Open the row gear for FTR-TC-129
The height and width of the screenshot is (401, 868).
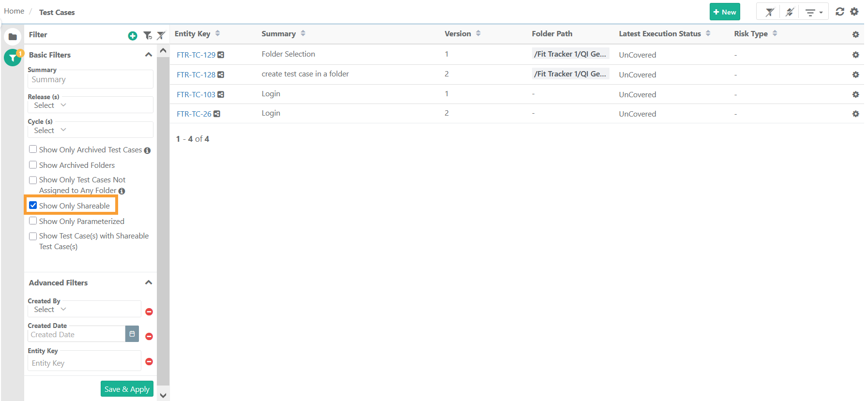(x=855, y=55)
